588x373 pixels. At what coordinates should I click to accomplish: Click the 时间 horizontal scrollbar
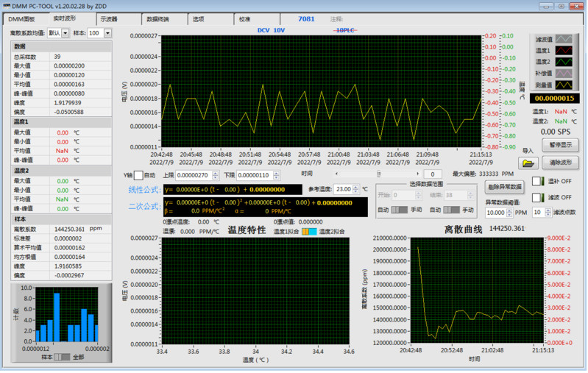(x=378, y=174)
